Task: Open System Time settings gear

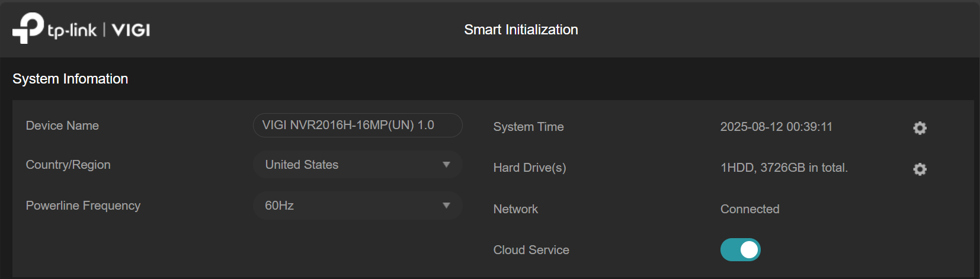Action: point(920,128)
